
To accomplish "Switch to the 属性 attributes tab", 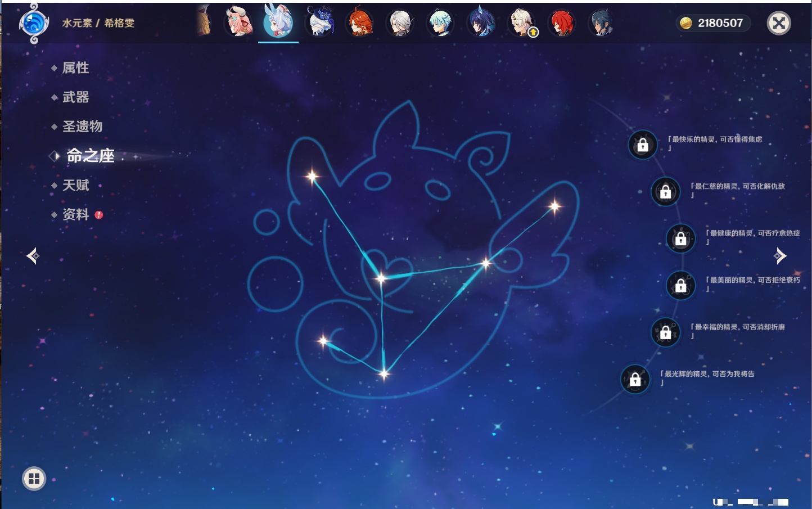I will click(x=75, y=68).
